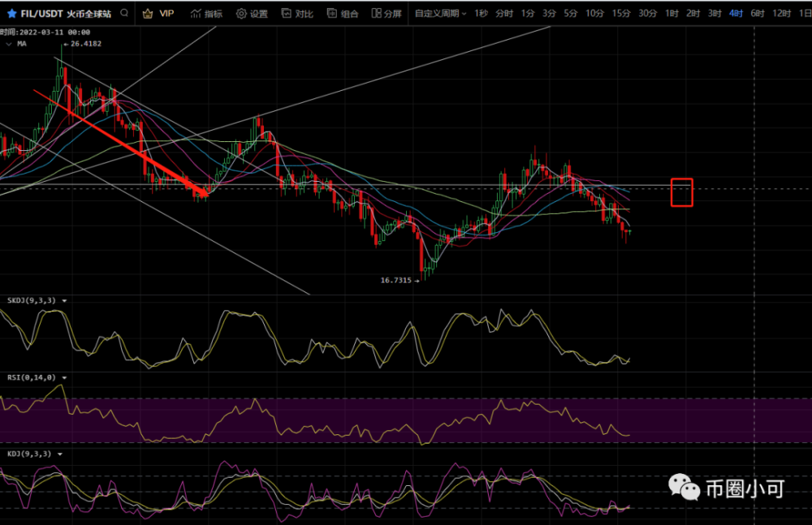This screenshot has height=525, width=812.
Task: Expand the 自定义周期 custom period dropdown
Action: click(441, 14)
